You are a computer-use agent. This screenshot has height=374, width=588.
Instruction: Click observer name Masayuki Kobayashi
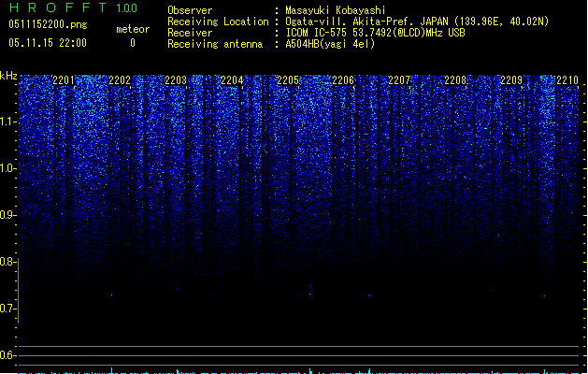tap(336, 10)
